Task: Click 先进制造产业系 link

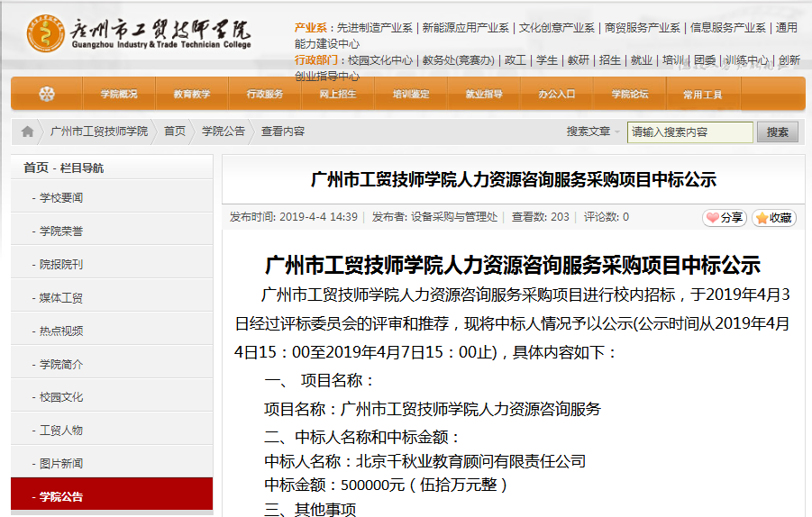Action: pyautogui.click(x=374, y=27)
